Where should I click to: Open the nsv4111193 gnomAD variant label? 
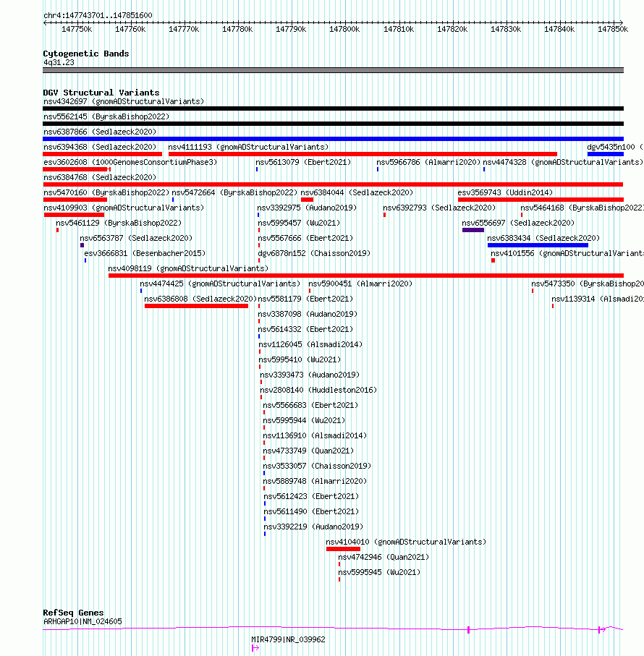248,147
